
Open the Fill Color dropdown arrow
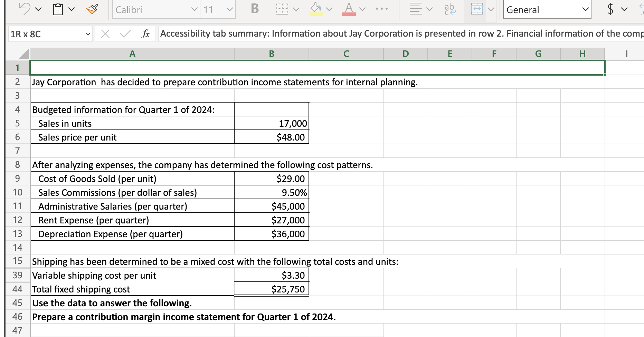click(329, 9)
